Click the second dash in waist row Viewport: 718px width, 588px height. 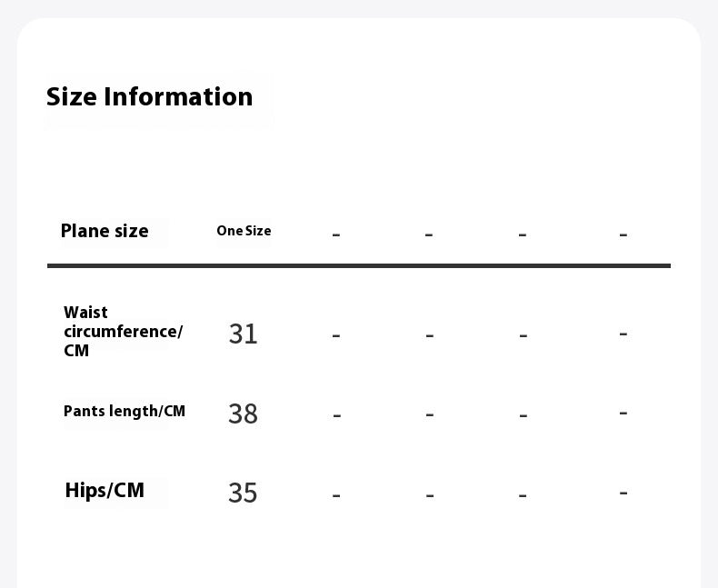[x=430, y=334]
